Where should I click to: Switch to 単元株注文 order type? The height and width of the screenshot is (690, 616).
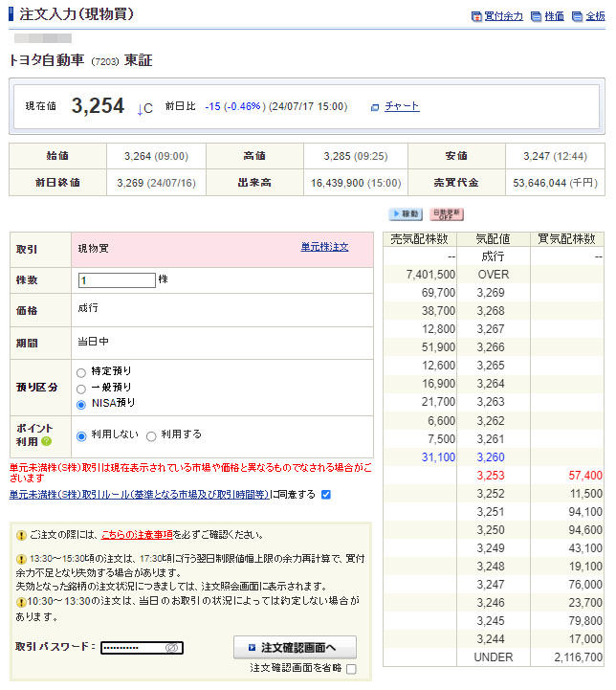[x=324, y=247]
